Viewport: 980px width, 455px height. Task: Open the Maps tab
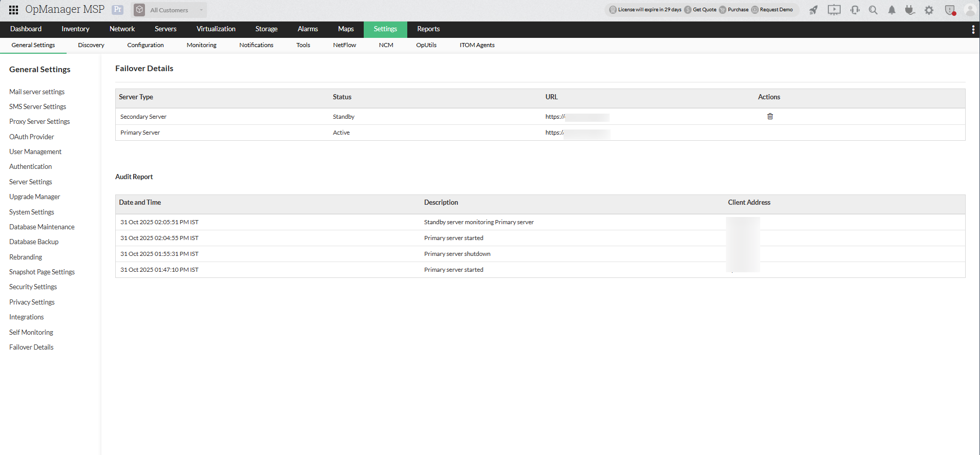tap(346, 29)
